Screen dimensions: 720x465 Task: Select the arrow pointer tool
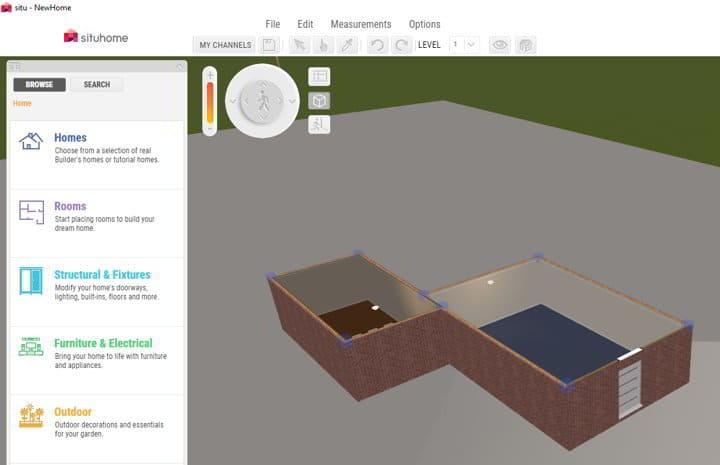[x=298, y=45]
